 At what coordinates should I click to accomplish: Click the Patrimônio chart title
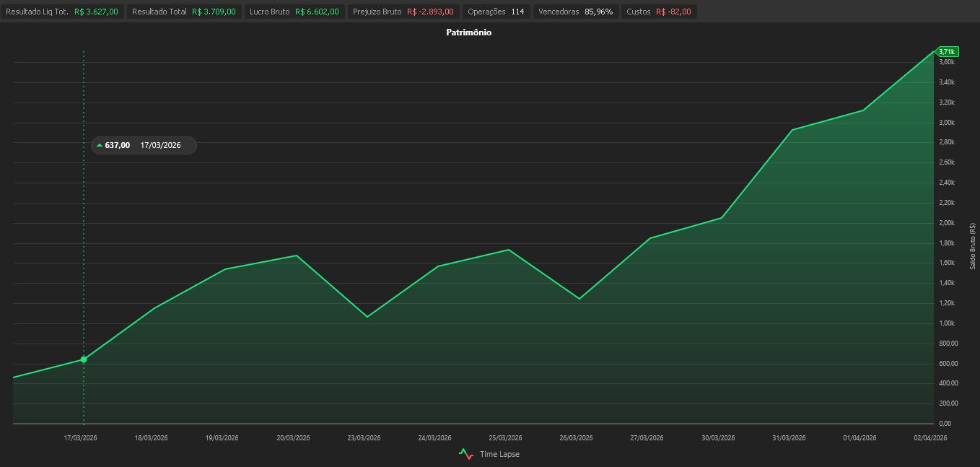click(x=469, y=32)
